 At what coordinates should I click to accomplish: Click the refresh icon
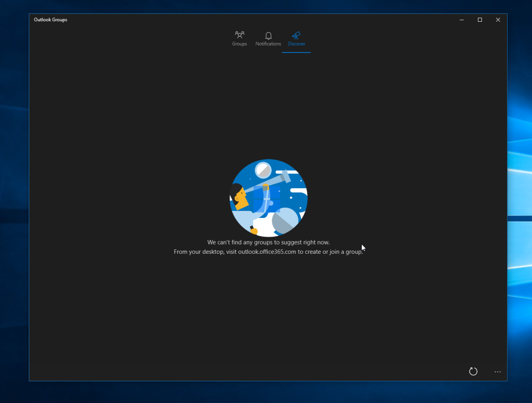point(473,372)
